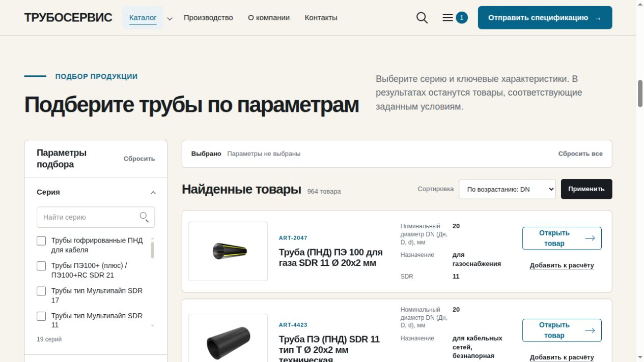Viewport: 644px width, 362px height.
Task: Collapse the Серия filter section
Action: point(153,192)
